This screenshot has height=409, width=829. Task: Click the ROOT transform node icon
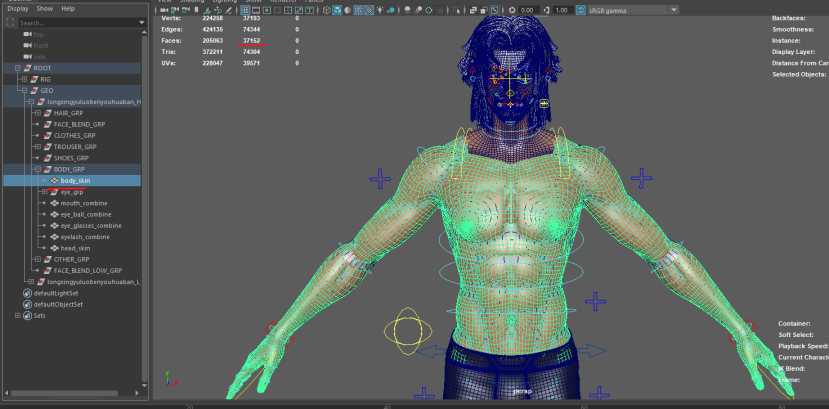click(x=26, y=68)
